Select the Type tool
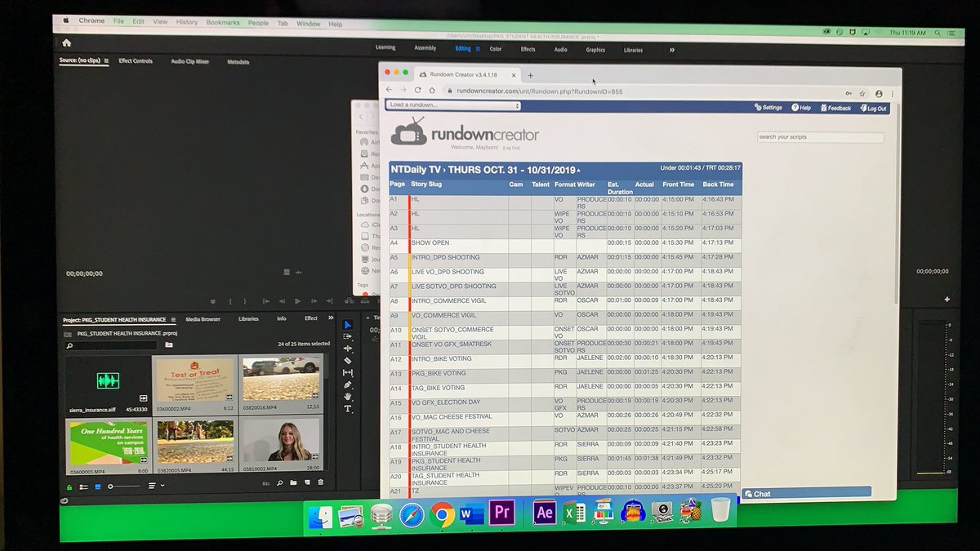This screenshot has width=980, height=551. [x=348, y=408]
